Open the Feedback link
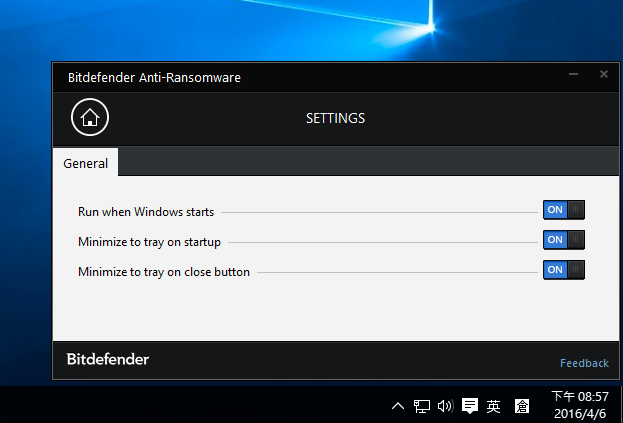Screen dimensions: 623x423 click(x=584, y=363)
